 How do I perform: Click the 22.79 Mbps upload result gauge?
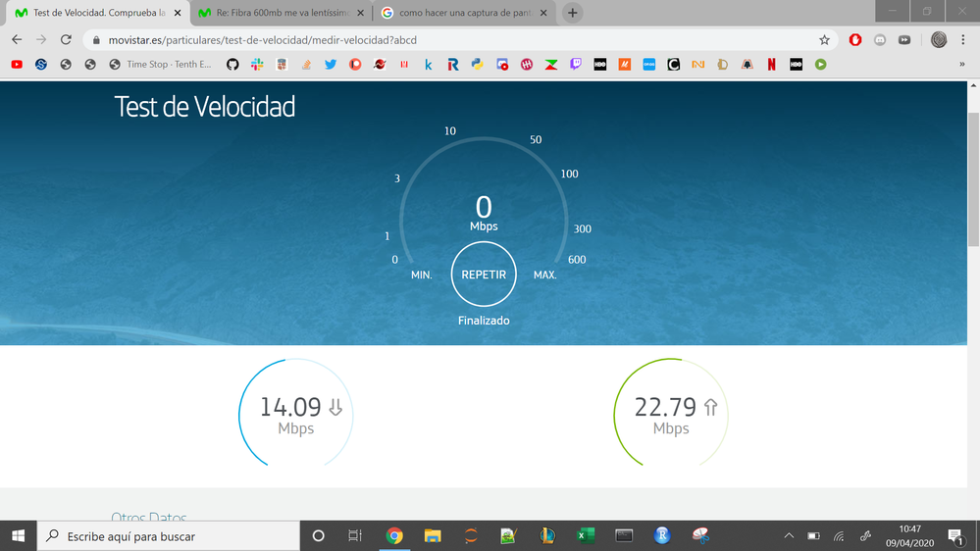(x=671, y=413)
